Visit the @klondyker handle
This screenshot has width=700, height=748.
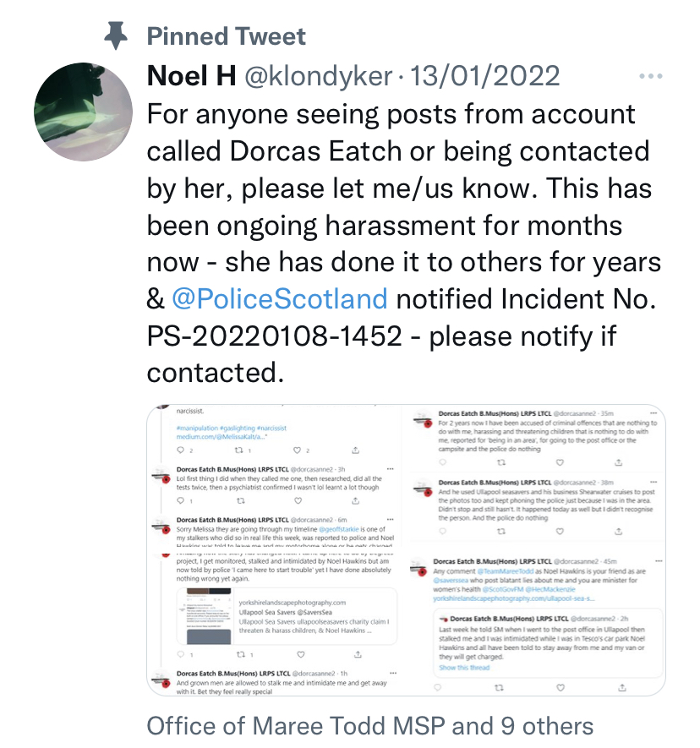click(x=319, y=77)
